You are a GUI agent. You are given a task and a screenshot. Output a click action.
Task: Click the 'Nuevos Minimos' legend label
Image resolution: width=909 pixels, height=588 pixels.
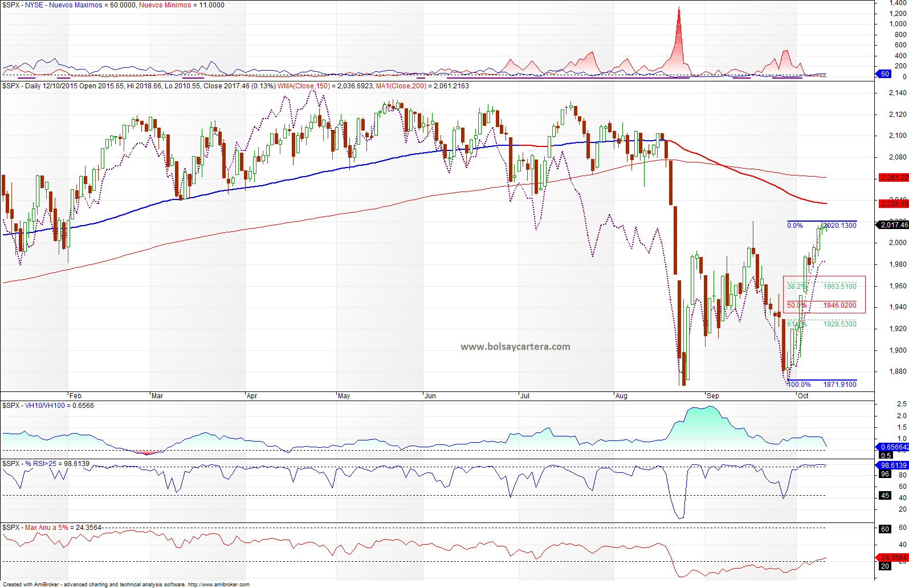coord(165,5)
